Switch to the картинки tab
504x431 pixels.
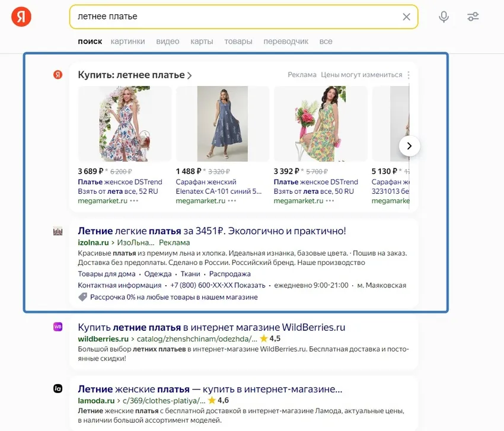pos(128,41)
